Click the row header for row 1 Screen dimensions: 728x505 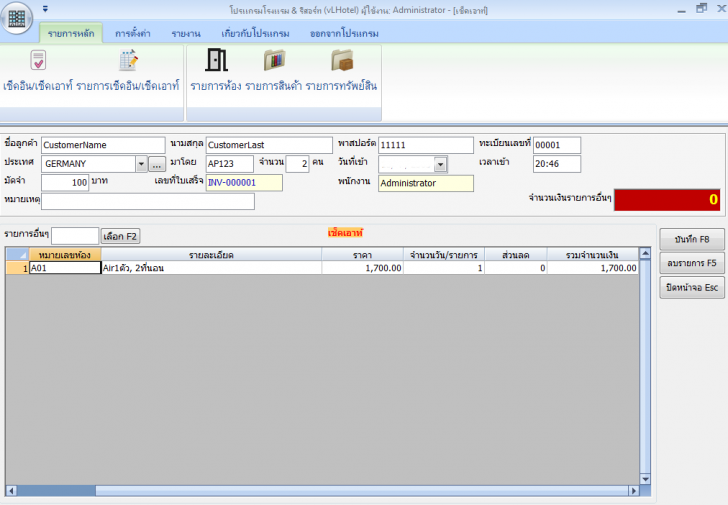18,268
